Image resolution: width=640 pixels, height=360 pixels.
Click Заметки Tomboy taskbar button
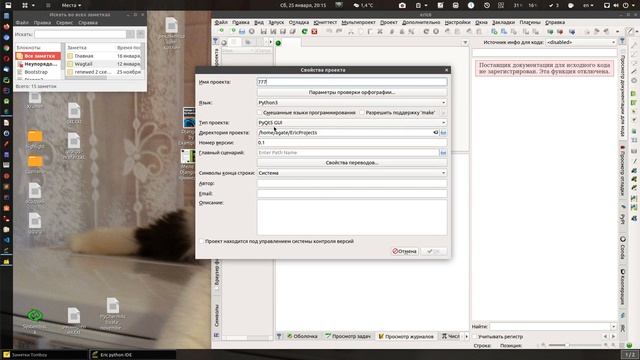tap(44, 355)
